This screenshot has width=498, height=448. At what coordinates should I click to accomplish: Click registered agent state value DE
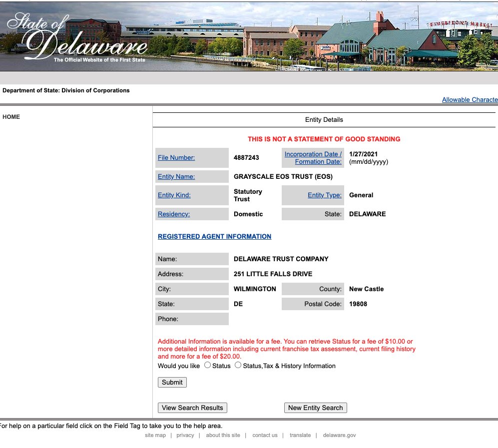(x=238, y=304)
